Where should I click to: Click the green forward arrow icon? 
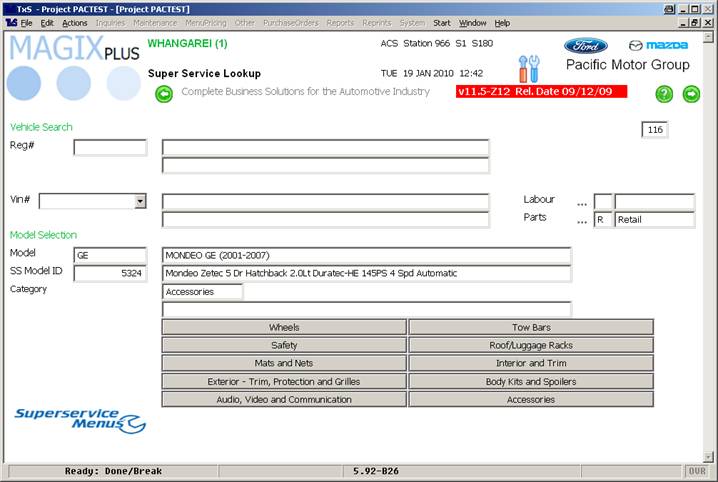pos(691,94)
